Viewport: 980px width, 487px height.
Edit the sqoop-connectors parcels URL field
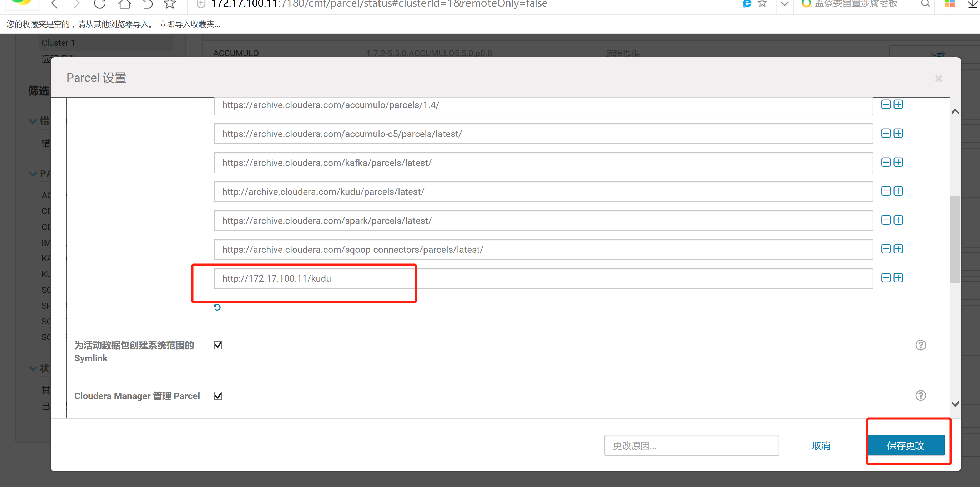(x=543, y=249)
